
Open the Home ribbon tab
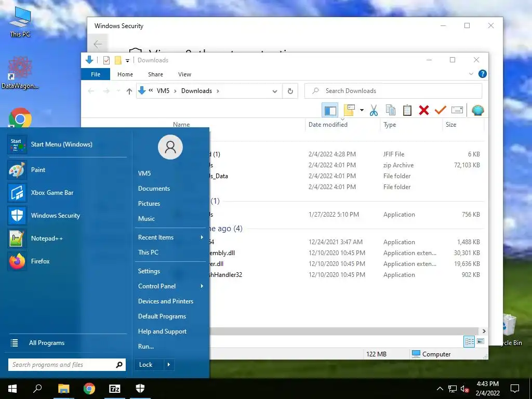(x=125, y=74)
